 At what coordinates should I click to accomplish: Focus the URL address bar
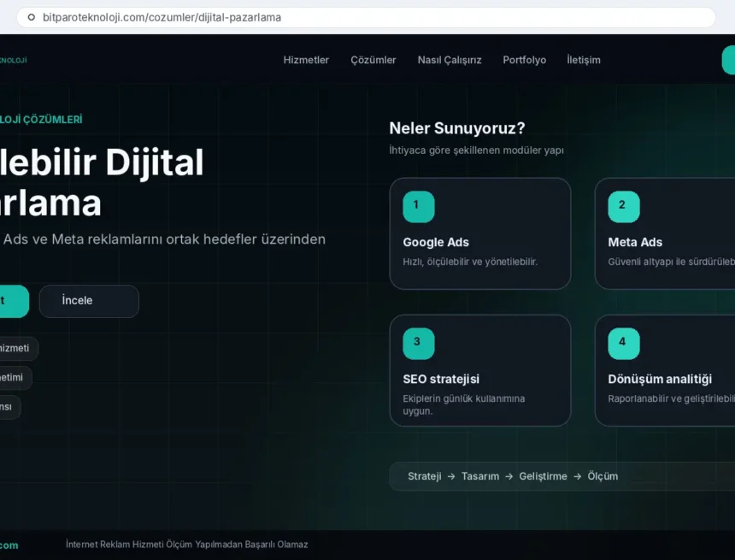pos(366,17)
